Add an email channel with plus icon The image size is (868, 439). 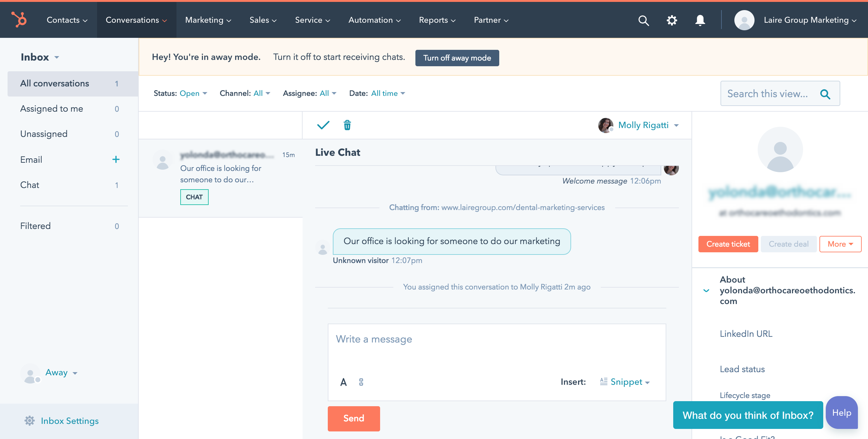[x=116, y=159]
